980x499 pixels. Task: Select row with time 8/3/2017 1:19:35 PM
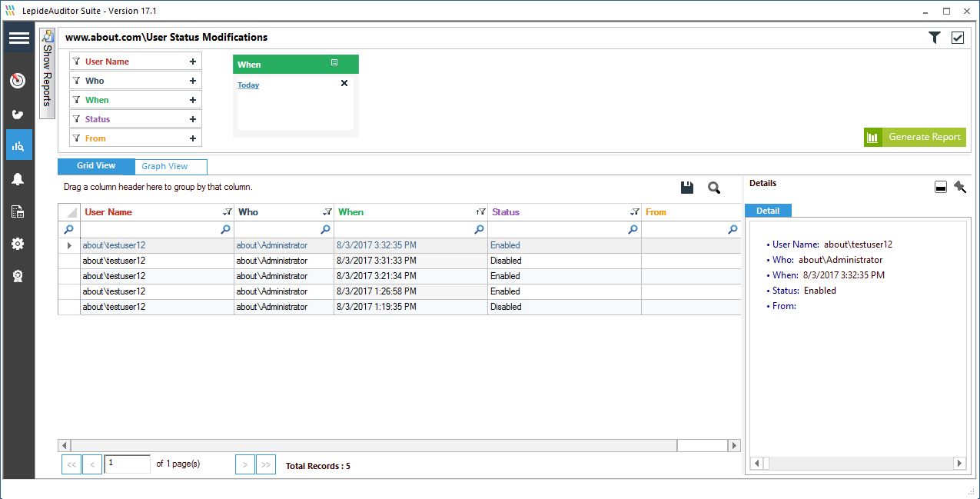400,307
